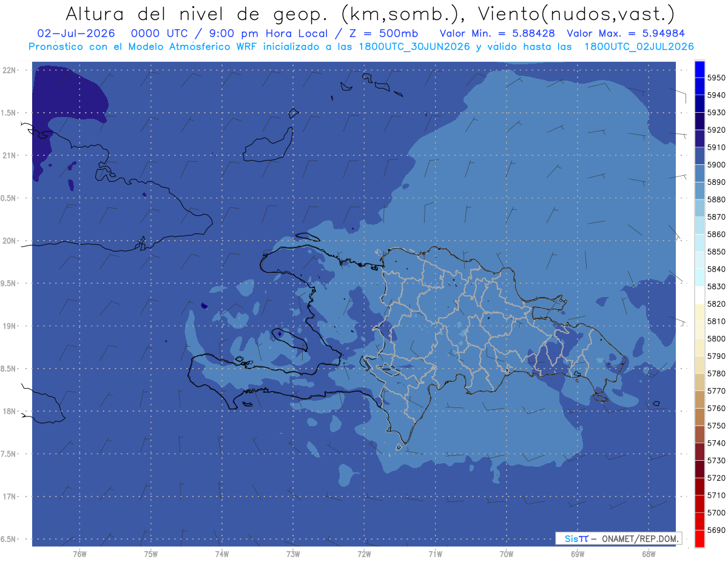
Task: Pick the white legend swatch between 5830 and 5820
Action: tap(699, 295)
